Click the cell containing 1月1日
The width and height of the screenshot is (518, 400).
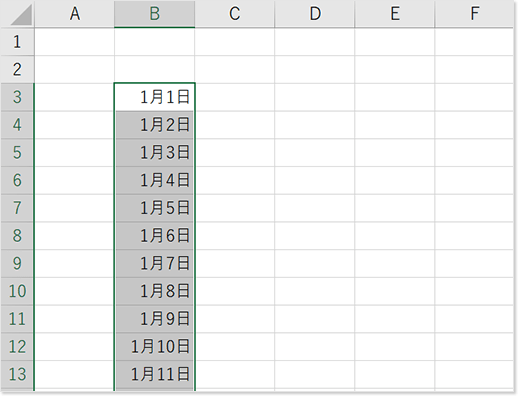pyautogui.click(x=154, y=97)
